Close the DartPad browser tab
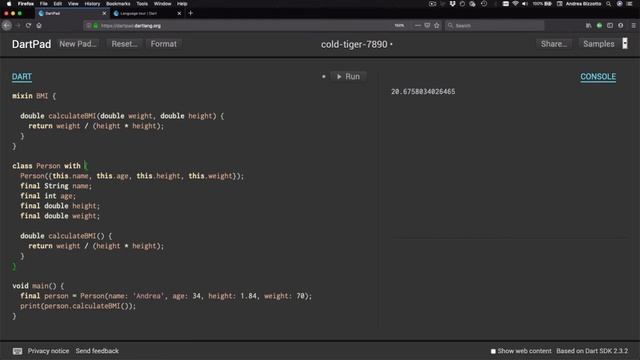Viewport: 640px width, 360px height. click(104, 13)
